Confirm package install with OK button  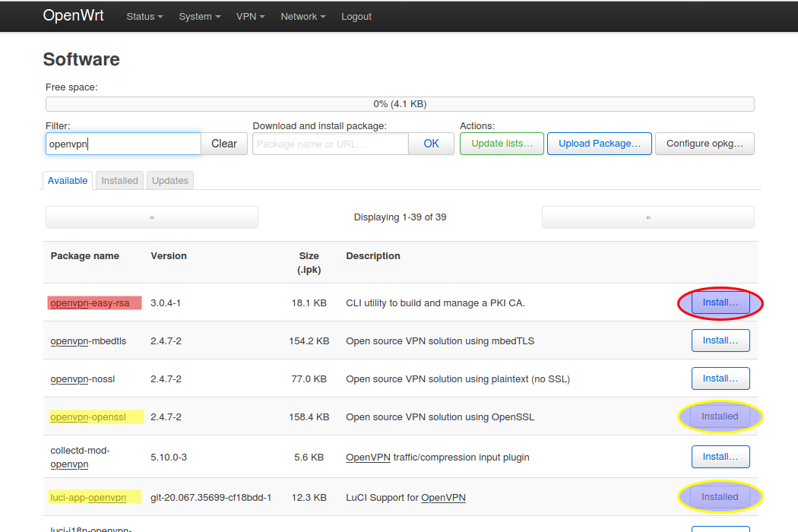(x=431, y=144)
